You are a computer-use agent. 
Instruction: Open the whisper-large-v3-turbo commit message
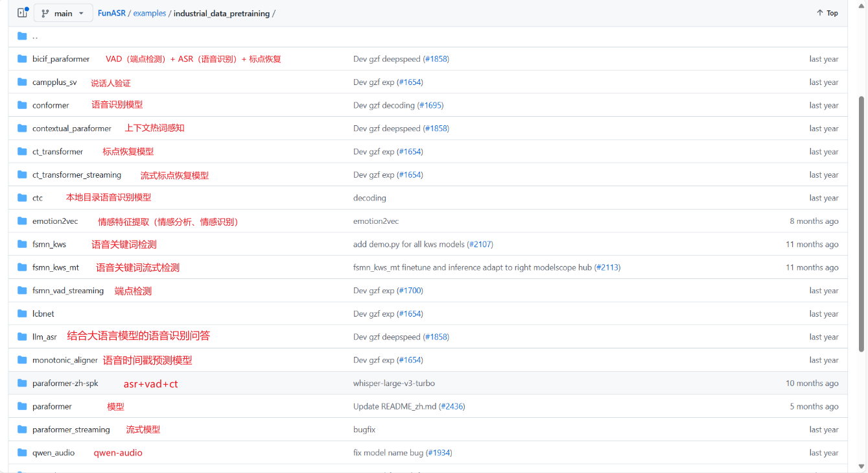393,383
